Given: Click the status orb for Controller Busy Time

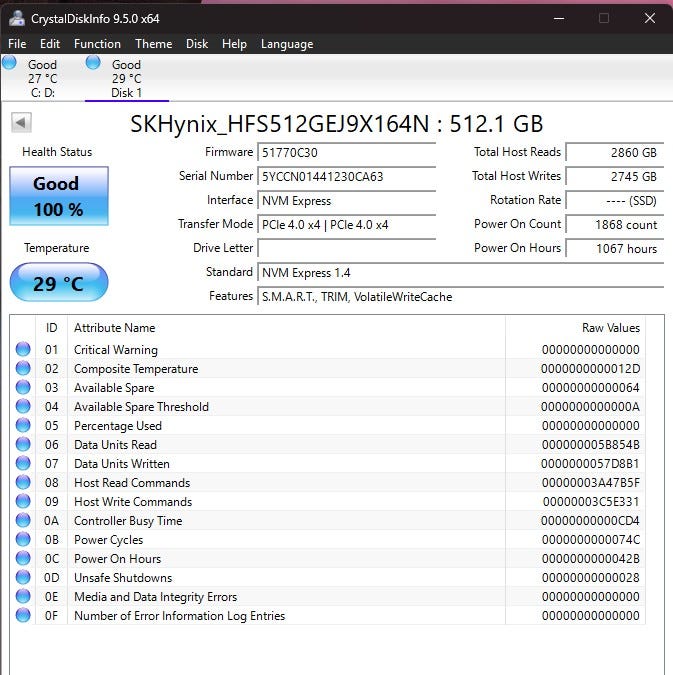Looking at the screenshot, I should tap(23, 520).
